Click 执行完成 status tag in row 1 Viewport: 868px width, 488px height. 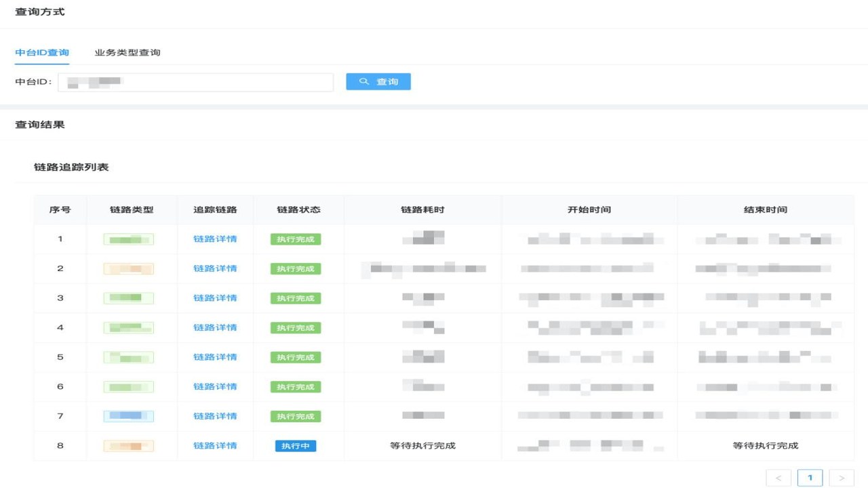(x=296, y=239)
